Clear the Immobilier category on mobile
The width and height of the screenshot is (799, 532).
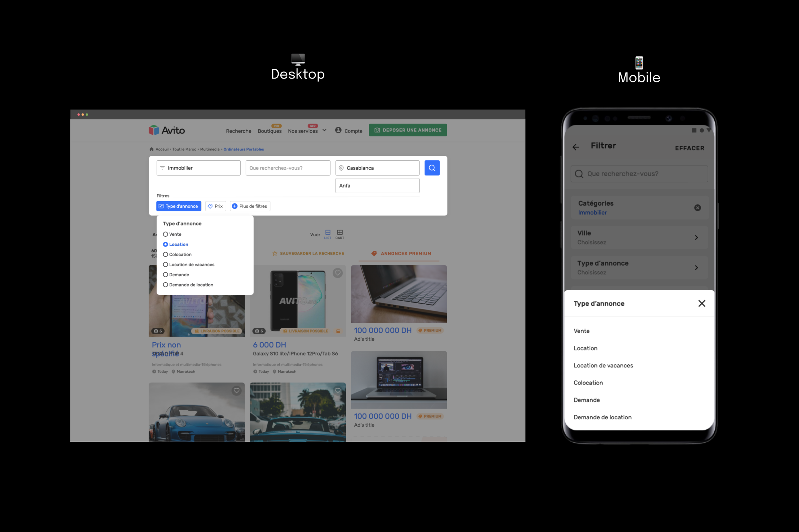[x=697, y=208]
